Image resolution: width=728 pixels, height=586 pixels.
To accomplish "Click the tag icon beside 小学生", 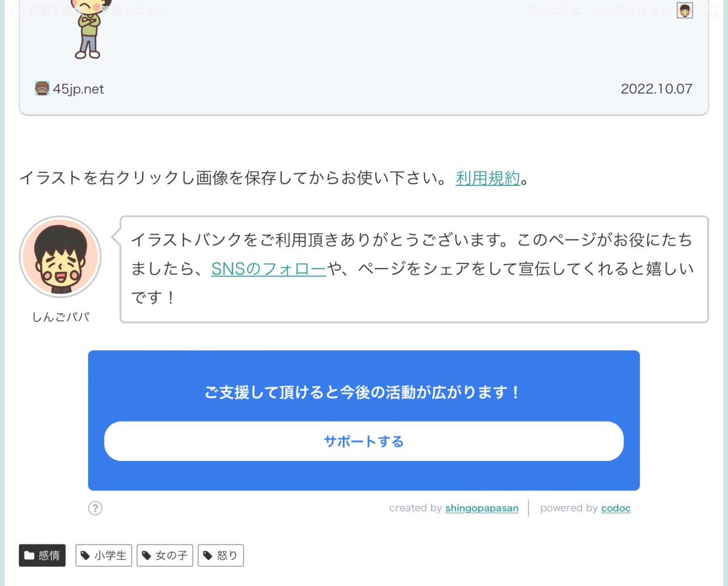I will pos(85,555).
